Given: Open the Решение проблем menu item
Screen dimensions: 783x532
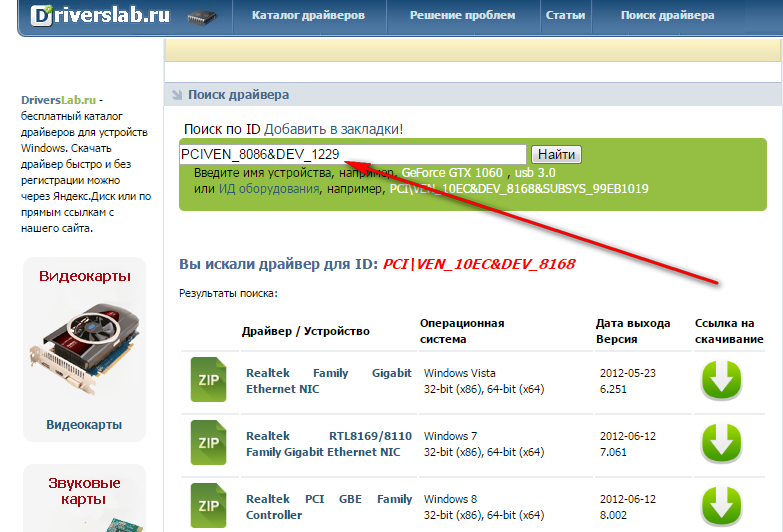Looking at the screenshot, I should click(462, 15).
